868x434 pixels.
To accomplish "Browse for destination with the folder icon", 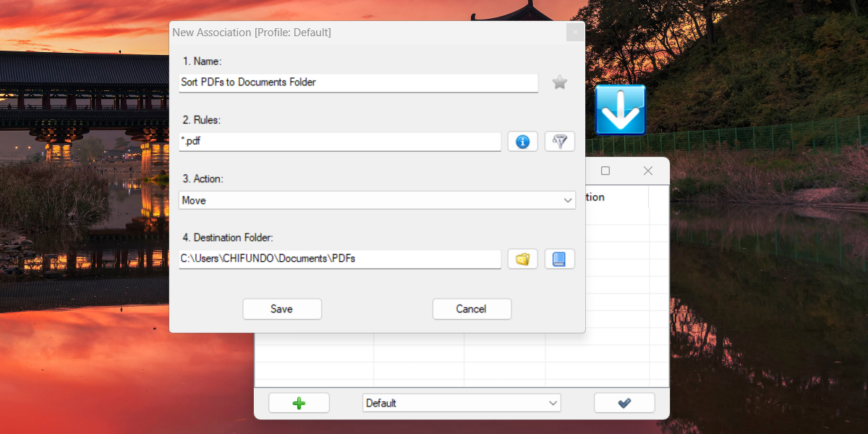I will click(x=522, y=259).
